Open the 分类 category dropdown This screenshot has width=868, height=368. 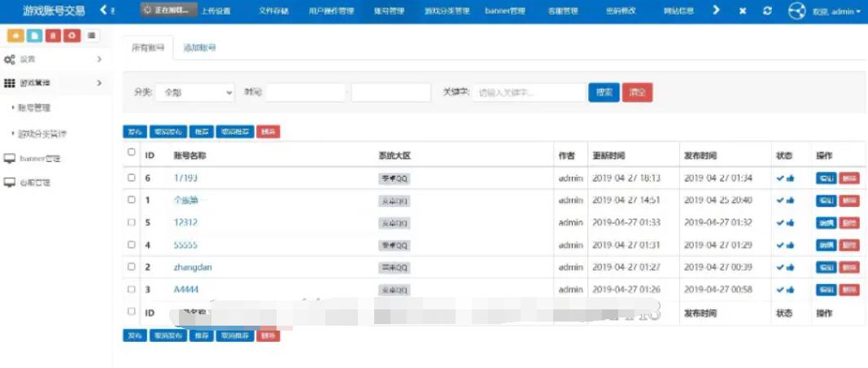point(194,93)
